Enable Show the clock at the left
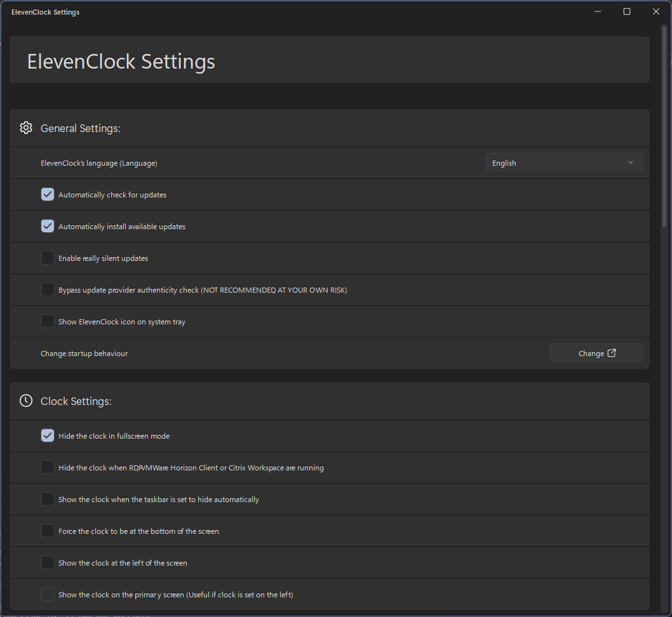This screenshot has height=617, width=672. (x=48, y=563)
